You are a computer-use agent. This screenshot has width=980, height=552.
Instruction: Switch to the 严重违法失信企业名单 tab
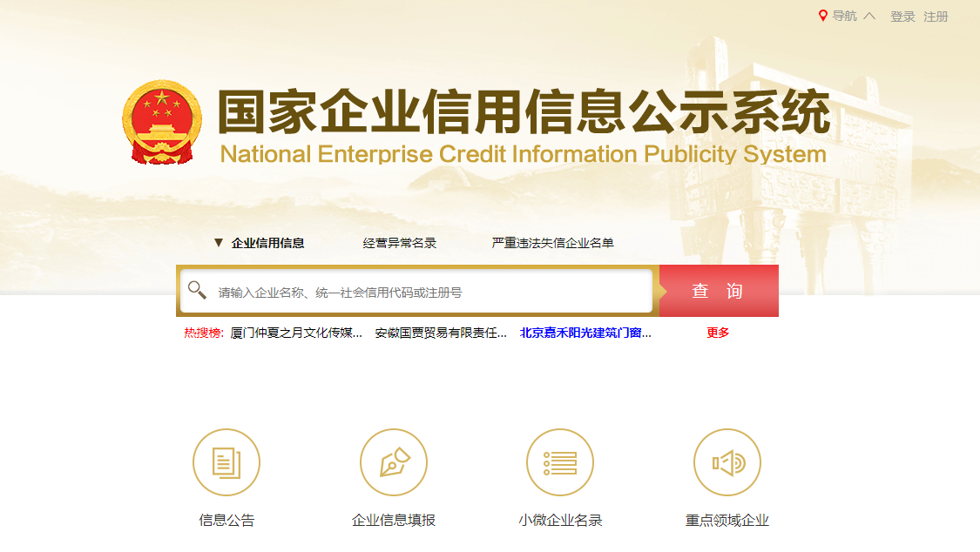point(552,243)
